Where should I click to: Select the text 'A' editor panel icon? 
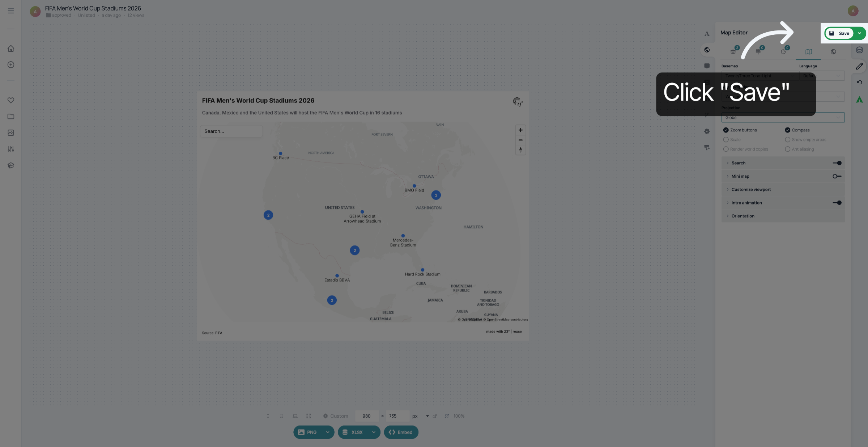pos(707,34)
